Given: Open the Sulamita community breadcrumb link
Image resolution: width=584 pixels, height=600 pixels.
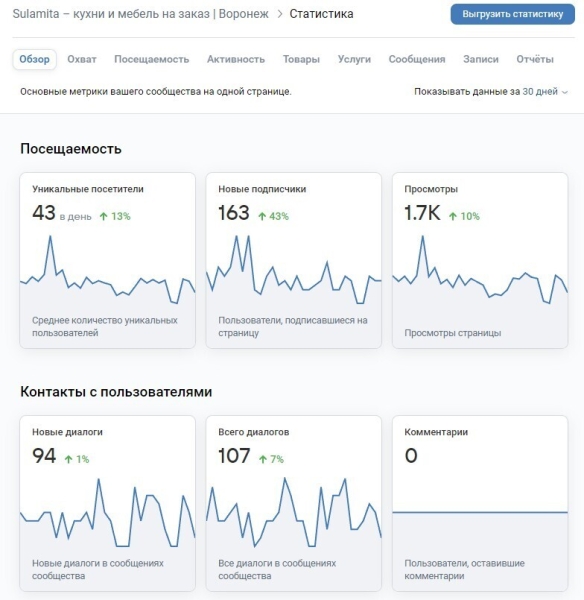Looking at the screenshot, I should pos(141,14).
